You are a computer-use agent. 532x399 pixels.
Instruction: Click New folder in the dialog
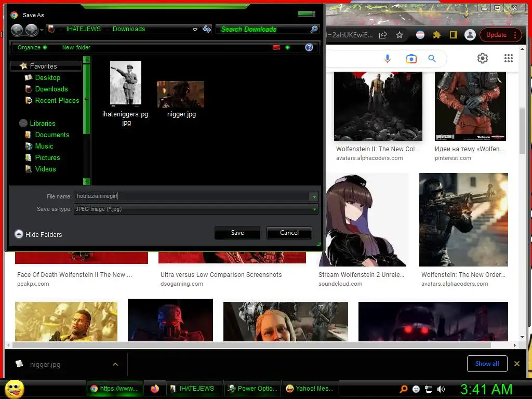tap(76, 47)
